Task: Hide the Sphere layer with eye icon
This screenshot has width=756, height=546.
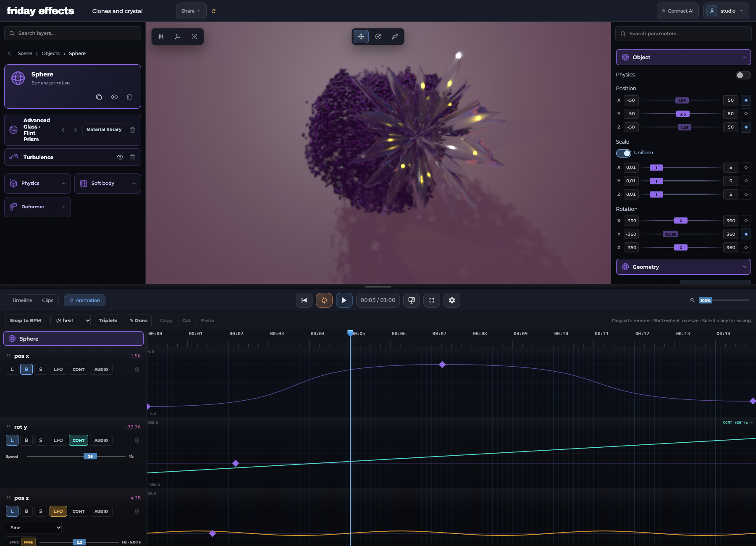Action: pyautogui.click(x=114, y=97)
